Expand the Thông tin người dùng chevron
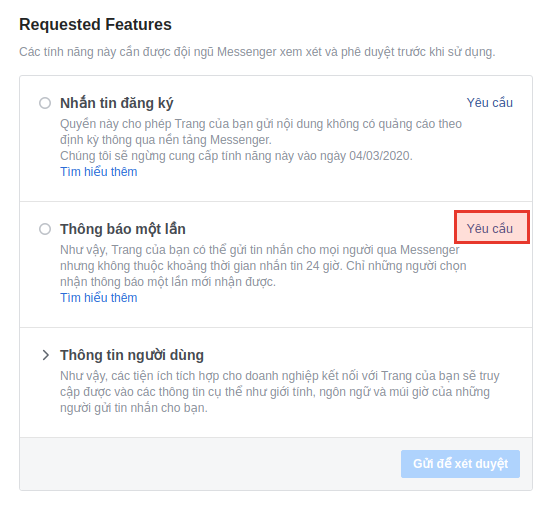The height and width of the screenshot is (507, 549). (45, 355)
